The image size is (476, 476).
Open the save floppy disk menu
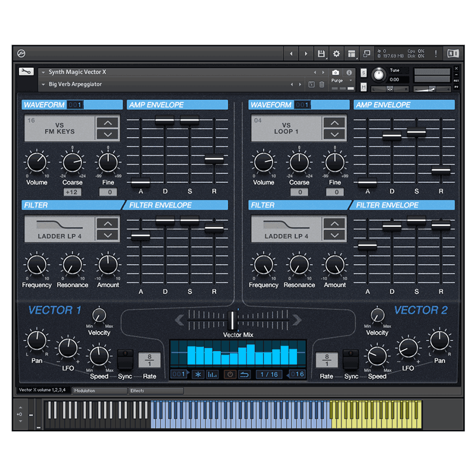coord(321,54)
